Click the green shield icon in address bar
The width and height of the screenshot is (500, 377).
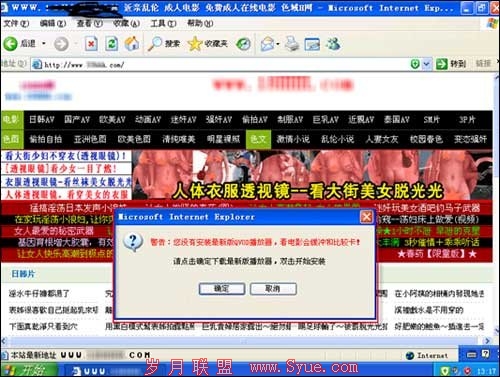pyautogui.click(x=415, y=64)
